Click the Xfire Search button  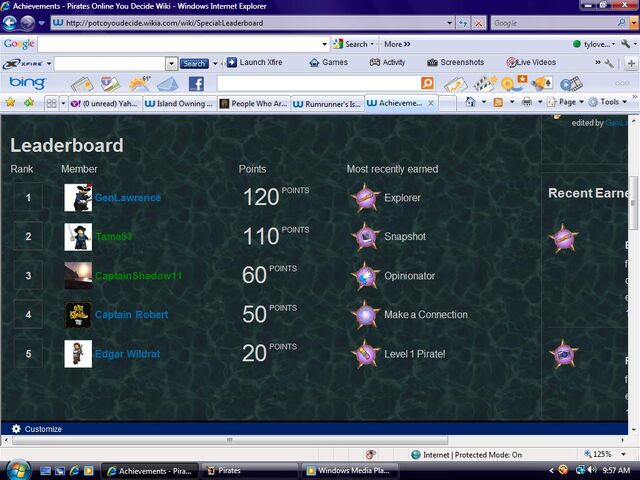coord(194,63)
